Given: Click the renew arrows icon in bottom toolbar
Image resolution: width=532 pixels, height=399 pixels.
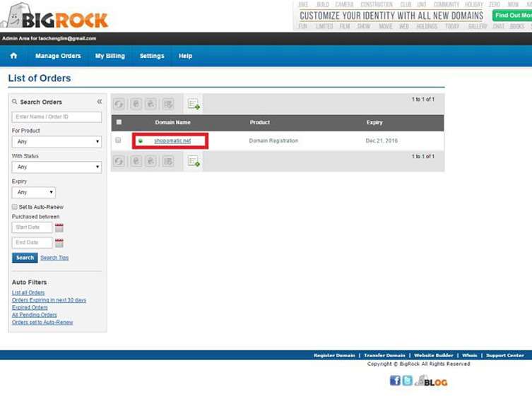Looking at the screenshot, I should [x=119, y=161].
